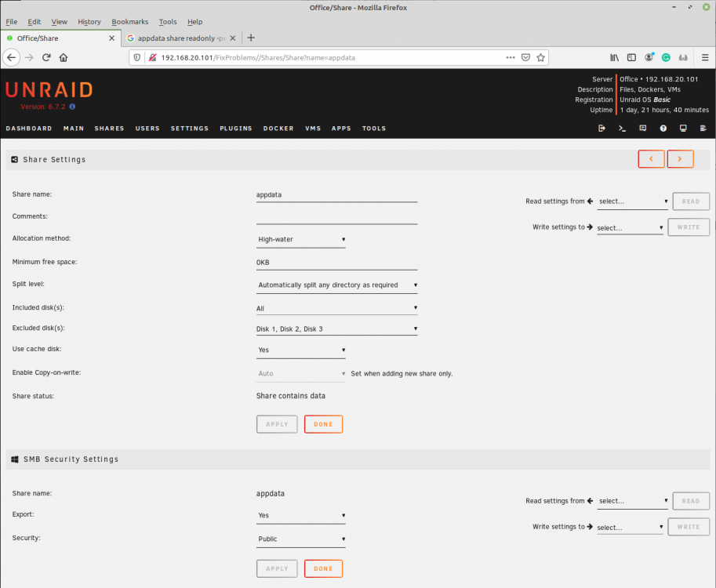Click the Firefox forward arrow
Viewport: 716px width, 588px height.
[x=29, y=57]
